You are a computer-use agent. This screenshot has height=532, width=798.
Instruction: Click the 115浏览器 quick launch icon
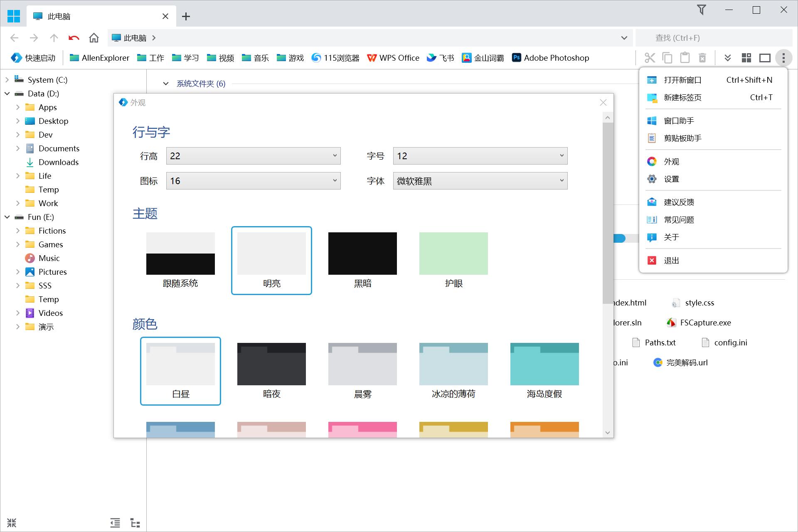(x=335, y=58)
